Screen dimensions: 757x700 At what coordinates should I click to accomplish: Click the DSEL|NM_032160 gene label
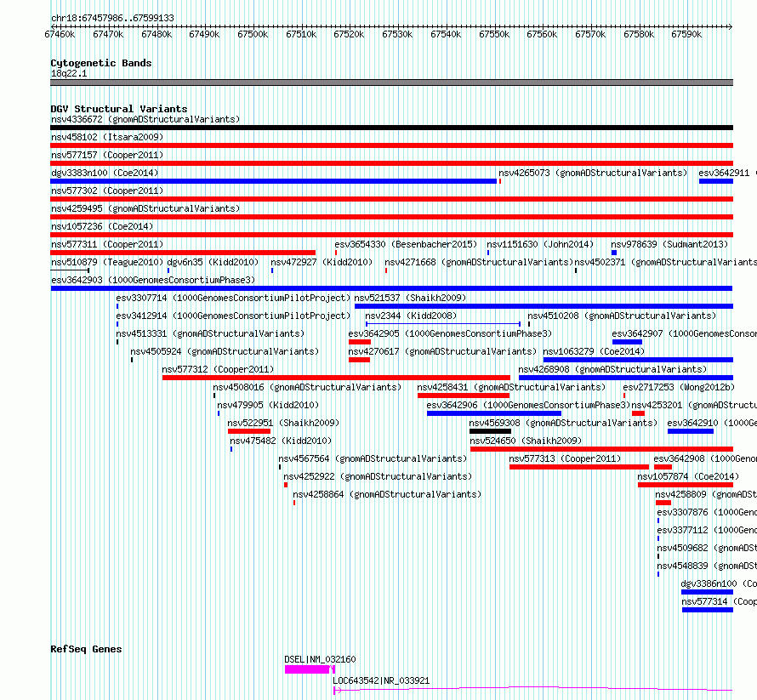tap(320, 659)
